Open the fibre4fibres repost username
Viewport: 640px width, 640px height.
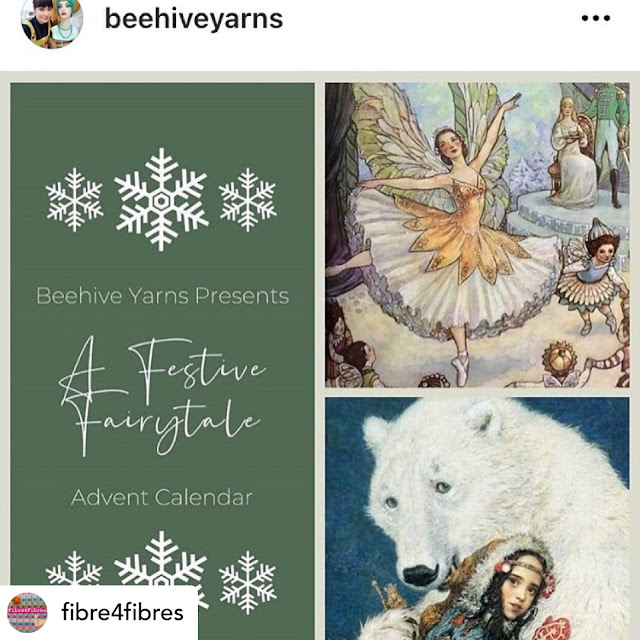click(122, 612)
